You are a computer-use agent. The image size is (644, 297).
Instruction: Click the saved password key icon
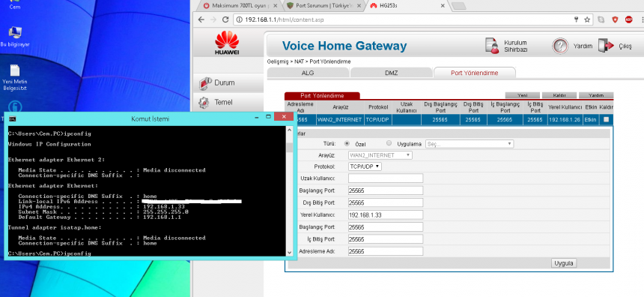tap(577, 19)
